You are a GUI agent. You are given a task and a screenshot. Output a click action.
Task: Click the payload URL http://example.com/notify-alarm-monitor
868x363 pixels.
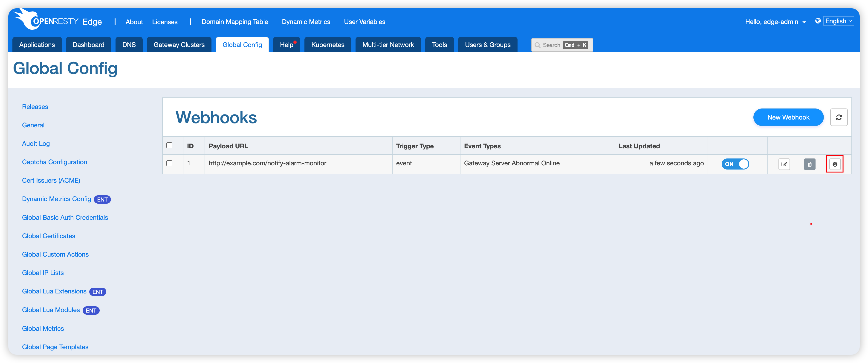(x=268, y=163)
